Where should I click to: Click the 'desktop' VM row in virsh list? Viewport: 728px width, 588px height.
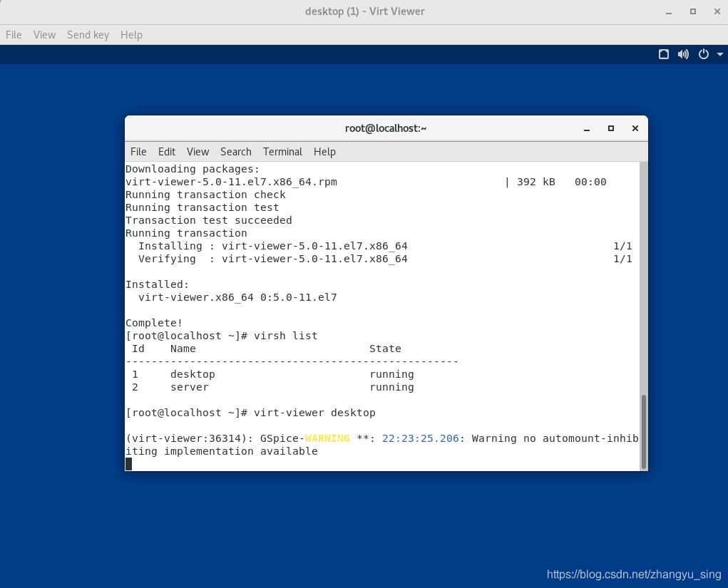273,374
